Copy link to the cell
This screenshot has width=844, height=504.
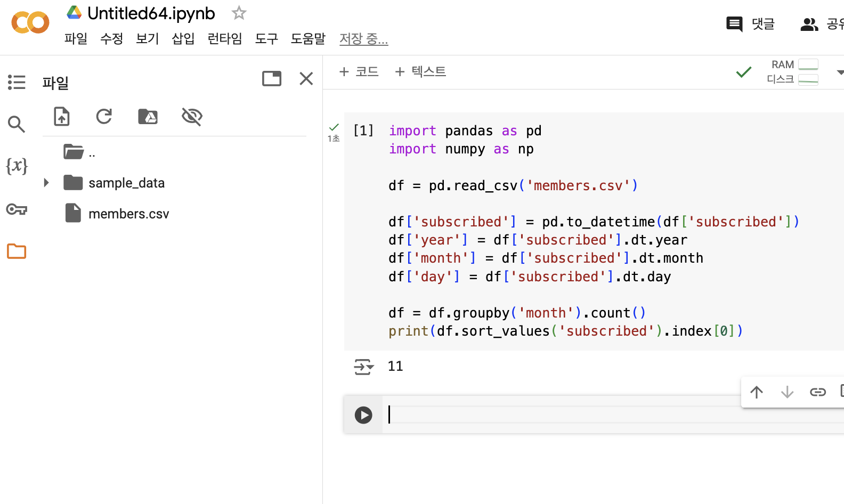pyautogui.click(x=817, y=392)
